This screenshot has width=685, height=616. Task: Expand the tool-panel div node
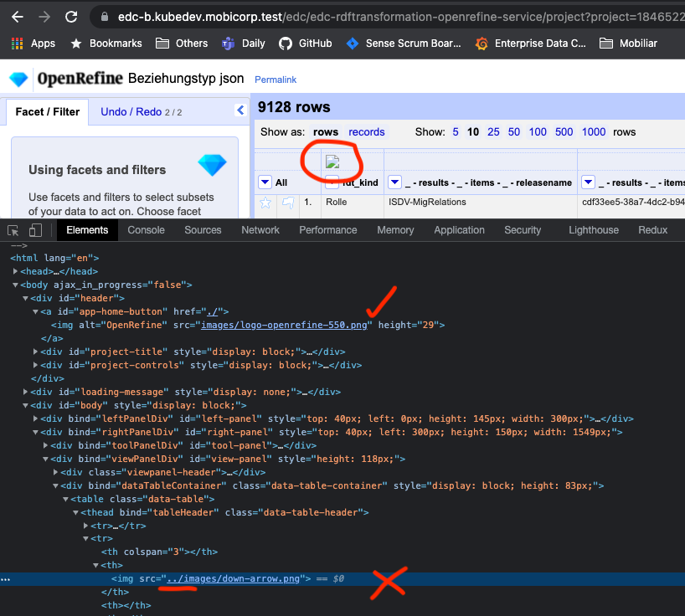pyautogui.click(x=45, y=445)
